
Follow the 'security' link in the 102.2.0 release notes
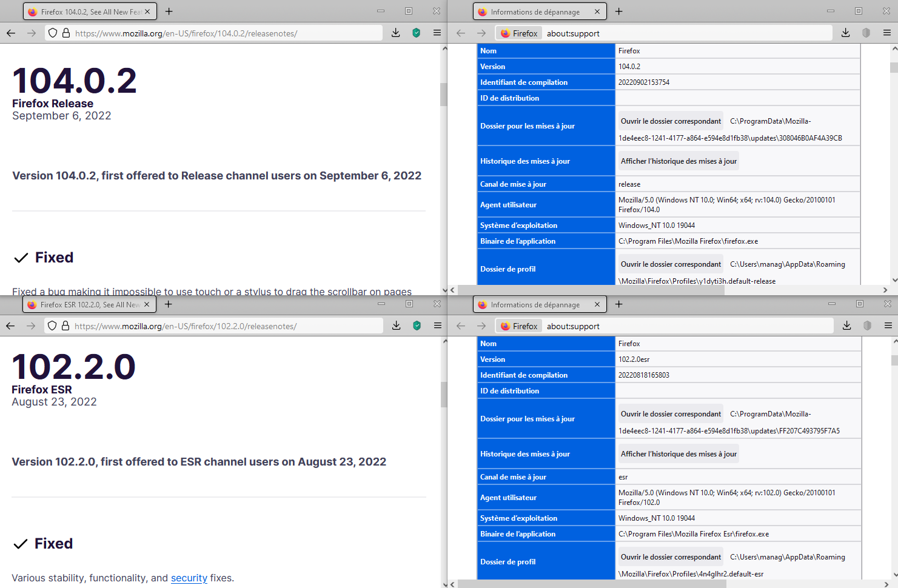click(189, 578)
